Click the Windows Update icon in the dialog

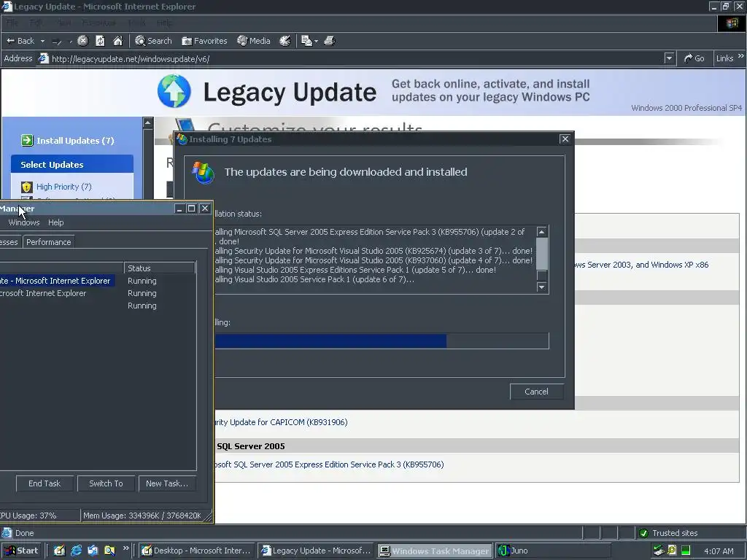(x=203, y=172)
